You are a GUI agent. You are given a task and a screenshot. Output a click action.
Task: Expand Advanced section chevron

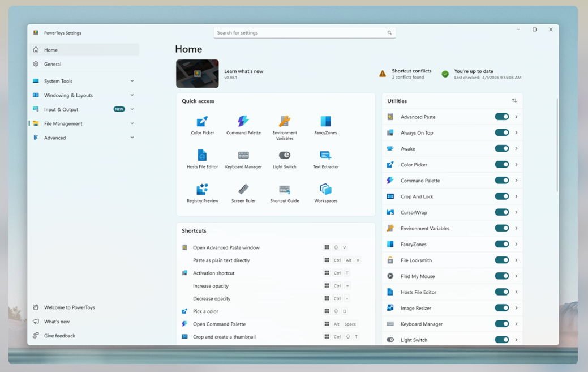tap(132, 138)
